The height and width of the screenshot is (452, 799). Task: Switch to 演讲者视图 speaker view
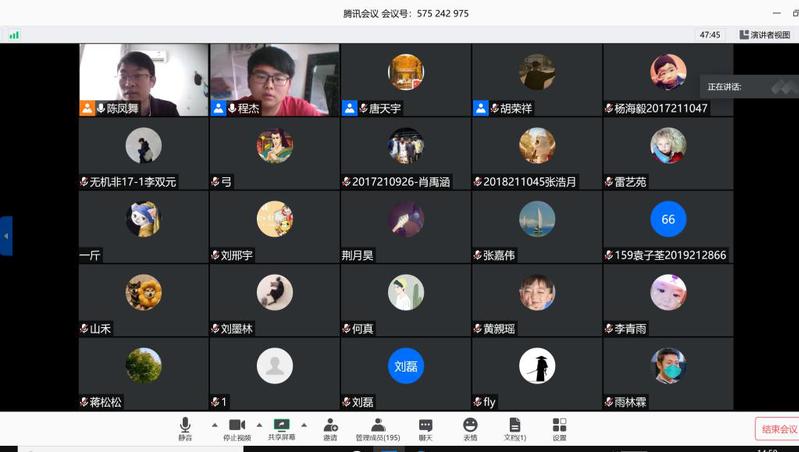click(x=764, y=34)
